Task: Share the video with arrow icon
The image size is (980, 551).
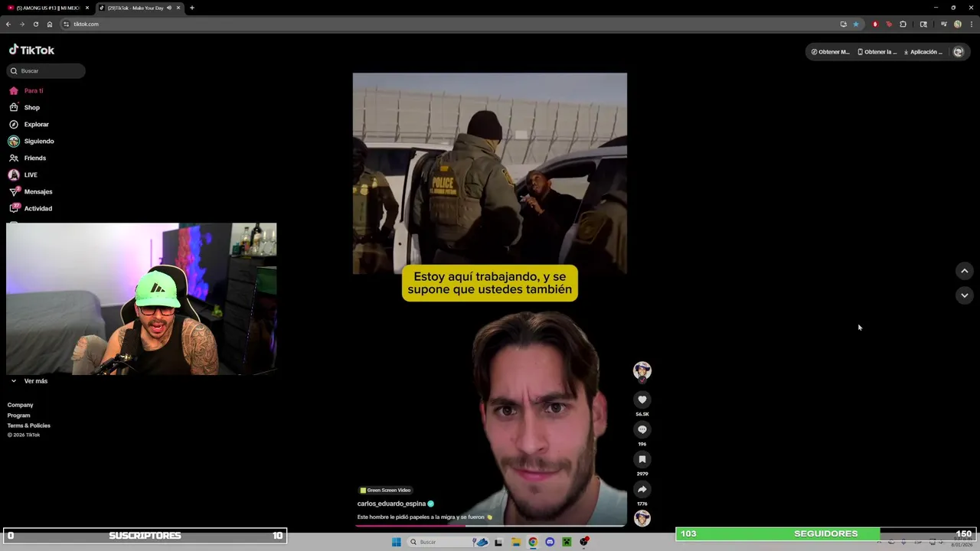Action: pos(642,489)
